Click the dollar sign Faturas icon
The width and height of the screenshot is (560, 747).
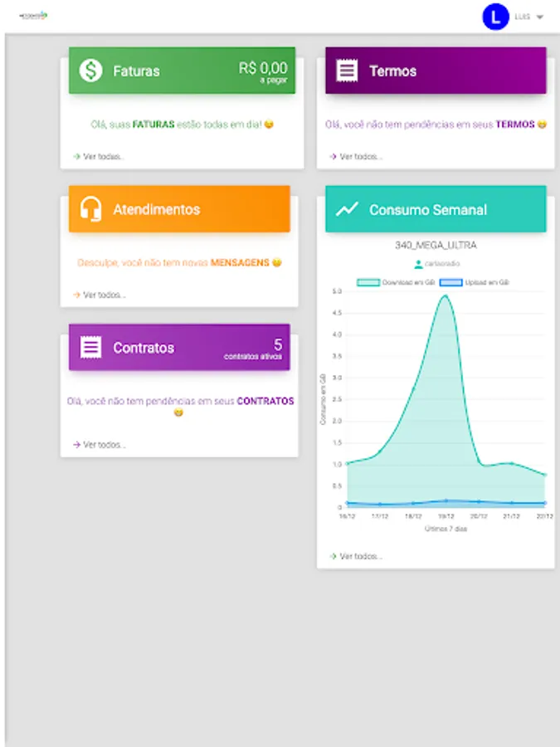click(90, 71)
